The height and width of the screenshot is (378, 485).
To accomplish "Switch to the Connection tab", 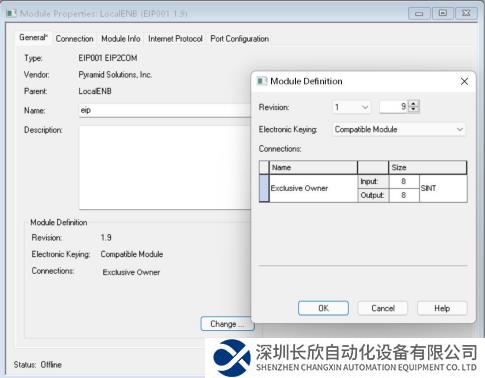I will pos(74,39).
